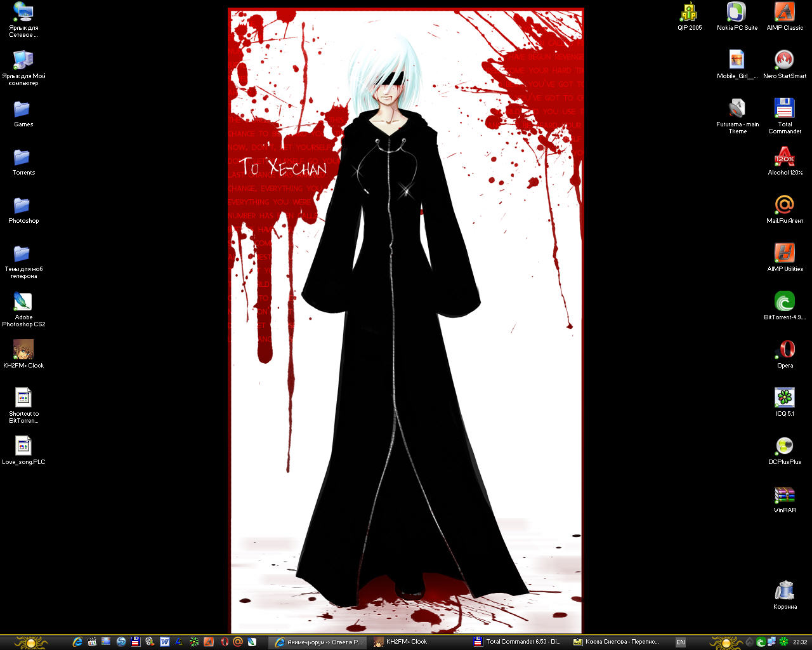This screenshot has width=812, height=650.
Task: Click the 22:32 system clock
Action: coord(800,642)
